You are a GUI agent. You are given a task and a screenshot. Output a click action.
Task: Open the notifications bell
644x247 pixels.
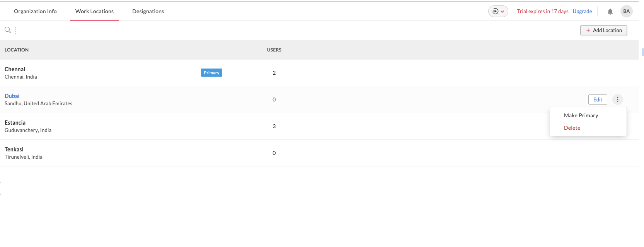(x=610, y=12)
